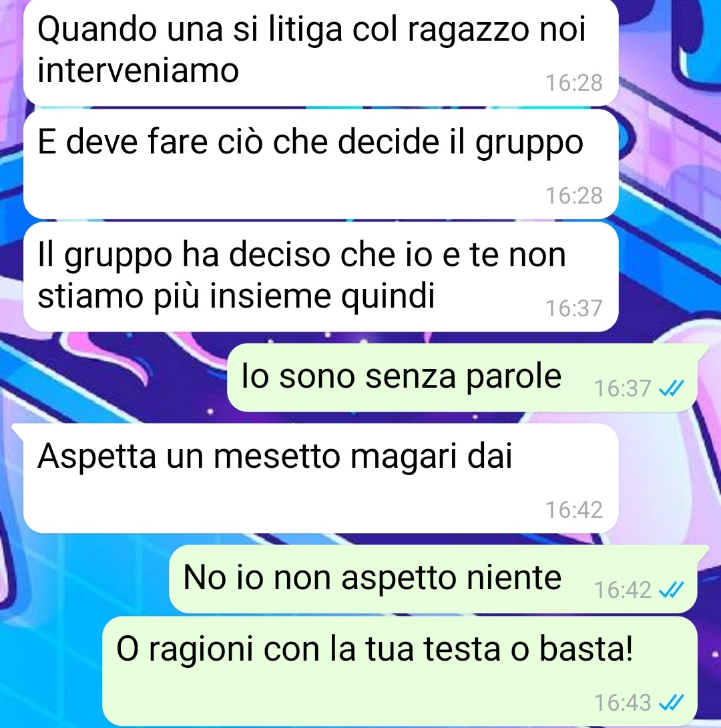Screen dimensions: 721x728
Task: Click the first 16:28 timestamp under 'interveniamo'
Action: tap(573, 83)
